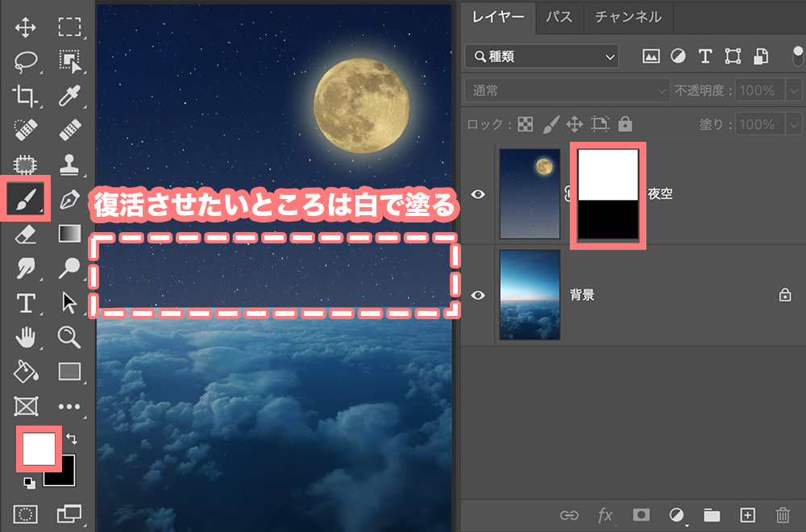Filter layers by type layers
The image size is (806, 532).
tap(705, 56)
